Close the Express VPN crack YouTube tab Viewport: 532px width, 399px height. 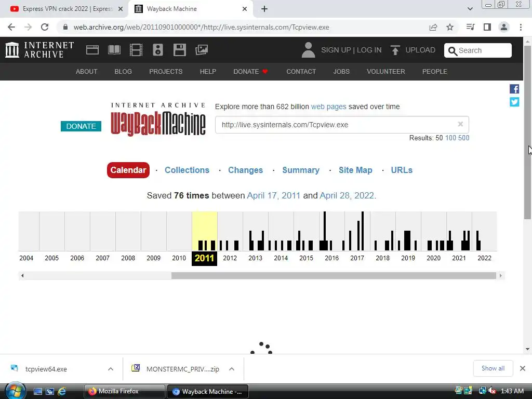coord(121,9)
